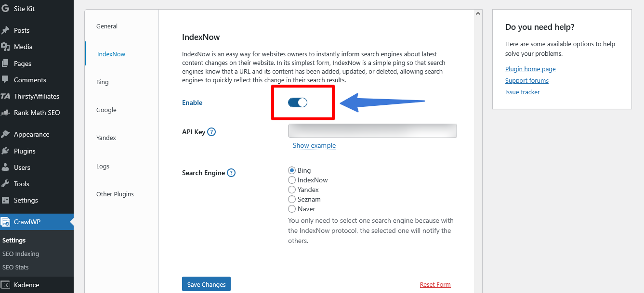This screenshot has width=644, height=293.
Task: Select the Yandex search engine radio
Action: (x=292, y=190)
